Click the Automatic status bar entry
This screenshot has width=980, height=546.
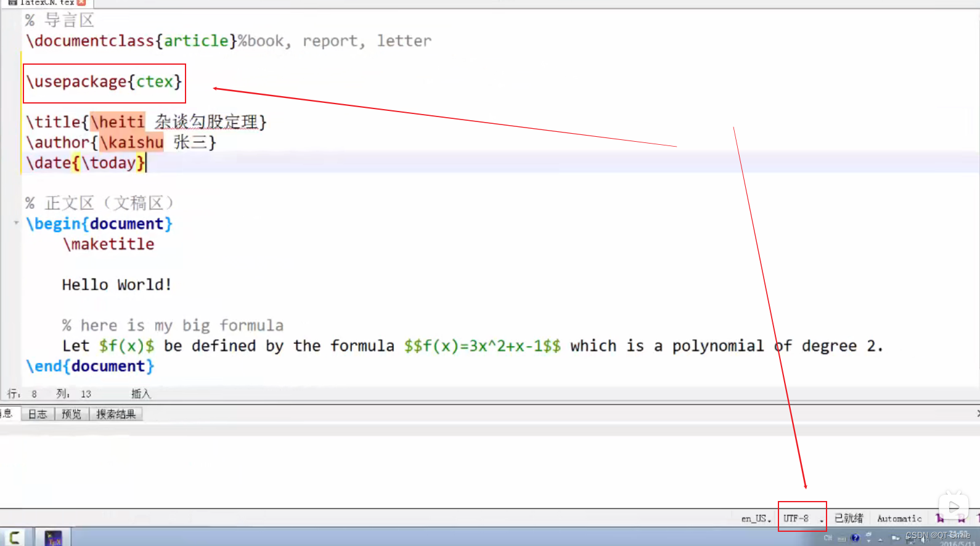pos(899,518)
